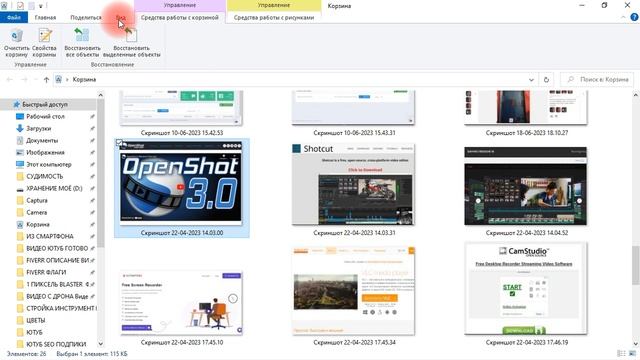
Task: Open Quick Access Toolbar customize dropdown arrow
Action: pos(41,6)
